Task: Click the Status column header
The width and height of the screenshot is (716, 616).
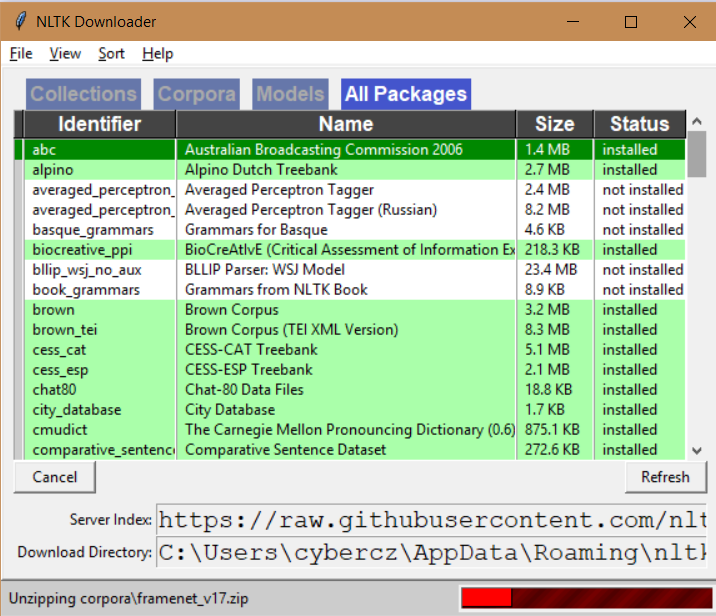Action: tap(640, 124)
